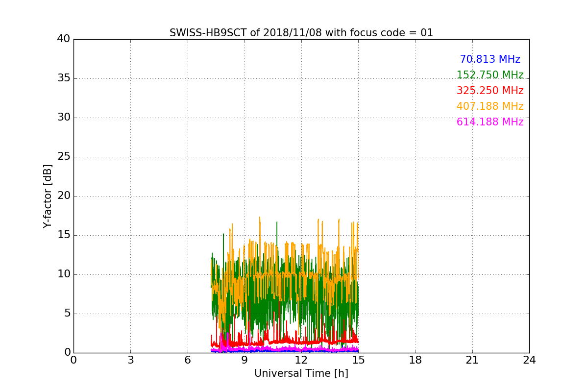
Task: Select the 325.250 MHz legend label
Action: click(490, 91)
